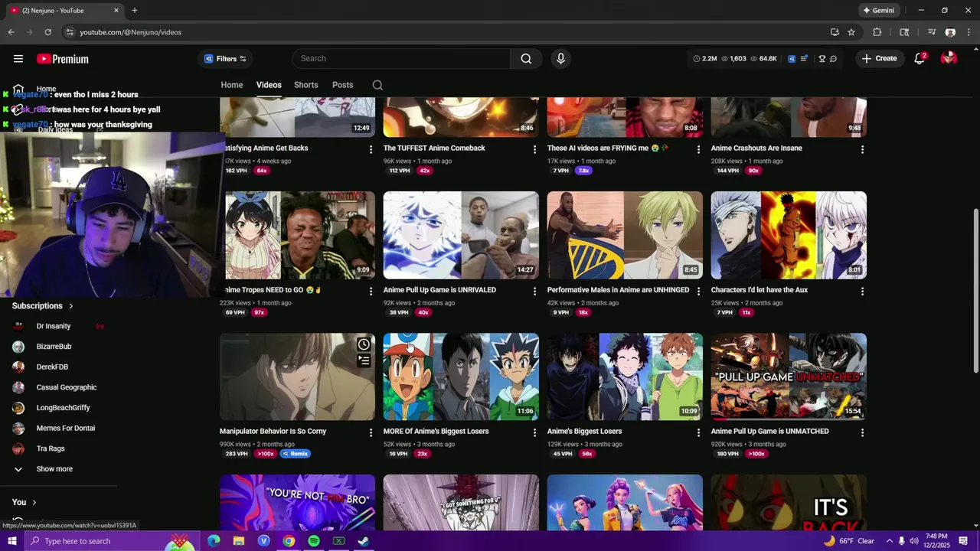Image resolution: width=980 pixels, height=551 pixels.
Task: Play the Anime Pull Up Game is UNRIVALED thumbnail
Action: point(461,235)
